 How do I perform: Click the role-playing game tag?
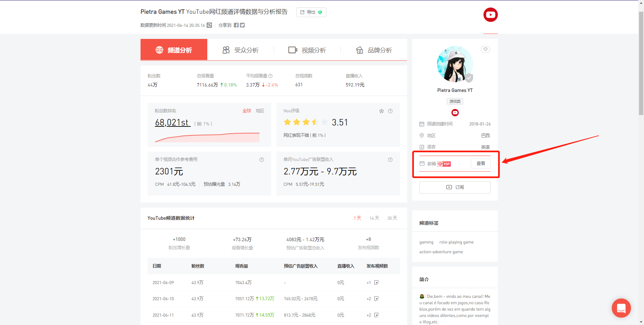click(x=457, y=242)
